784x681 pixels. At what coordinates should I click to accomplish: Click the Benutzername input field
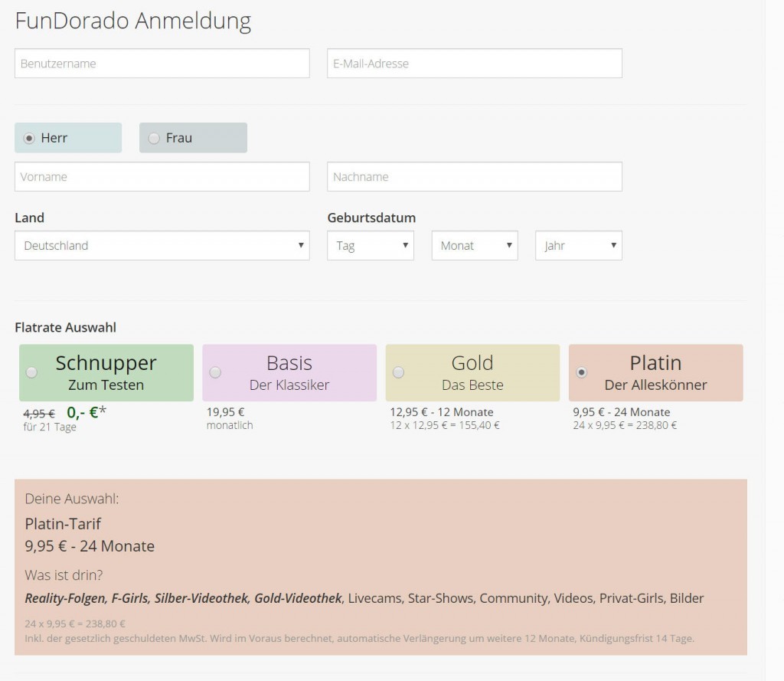162,64
